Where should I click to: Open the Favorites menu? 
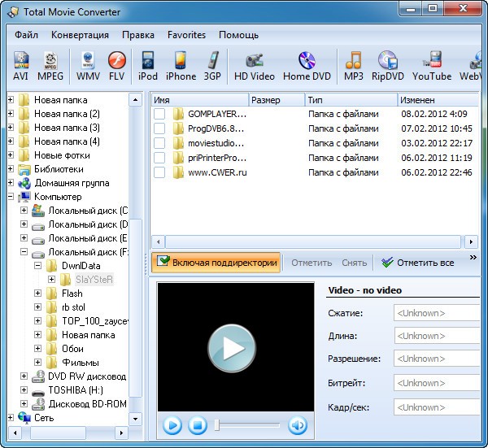click(186, 35)
